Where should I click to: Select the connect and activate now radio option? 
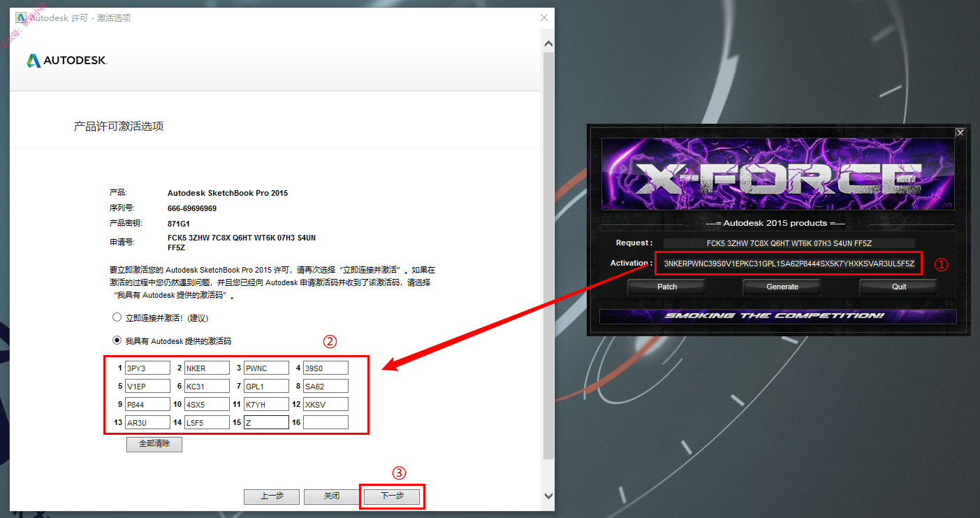117,317
